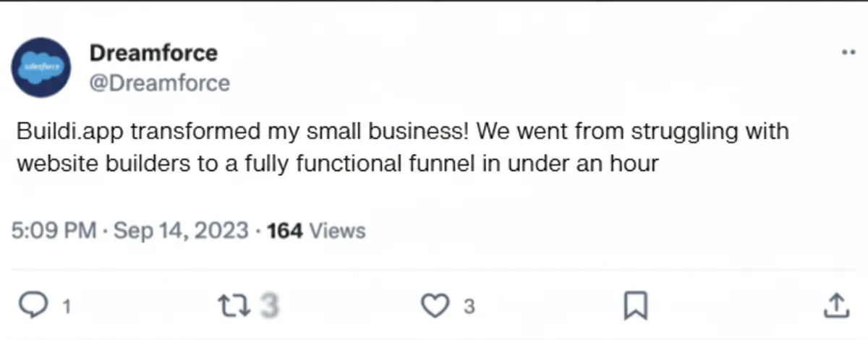Click the tweet's second line about website builders

(337, 164)
